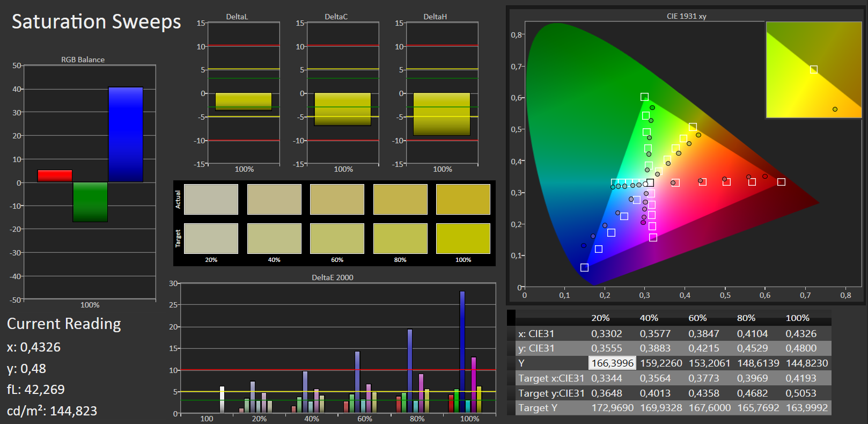Viewport: 868px width, 424px height.
Task: Click the tallest blue bar in DeltaE 2000
Action: point(462,352)
